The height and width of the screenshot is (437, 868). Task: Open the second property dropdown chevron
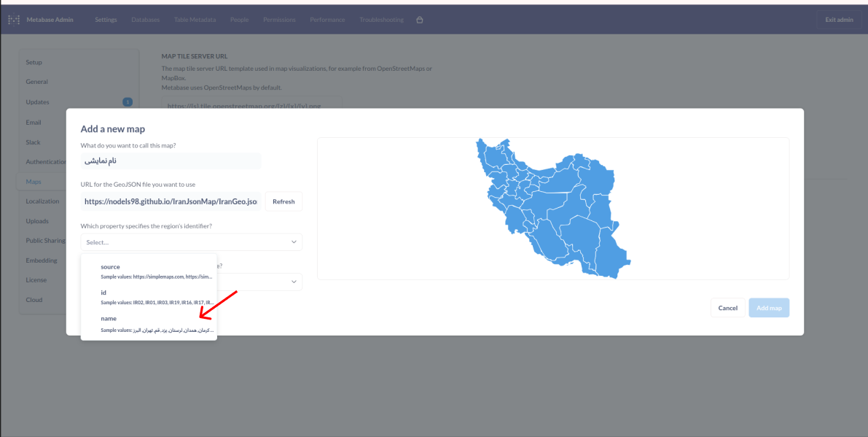pos(294,282)
